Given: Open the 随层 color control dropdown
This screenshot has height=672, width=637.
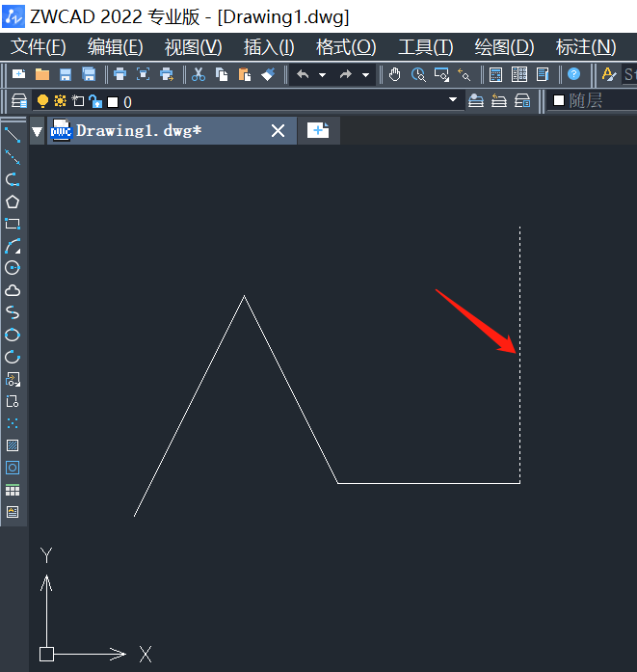Looking at the screenshot, I should pos(593,101).
